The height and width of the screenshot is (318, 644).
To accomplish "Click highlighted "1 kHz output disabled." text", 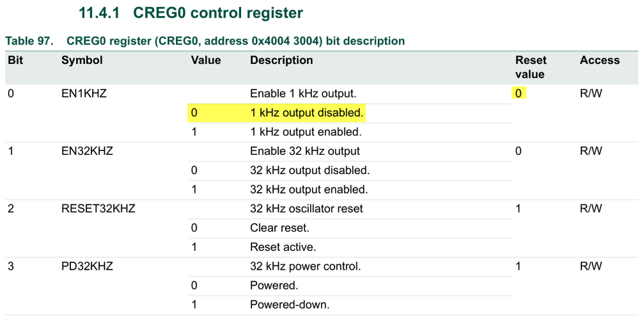I will (307, 113).
